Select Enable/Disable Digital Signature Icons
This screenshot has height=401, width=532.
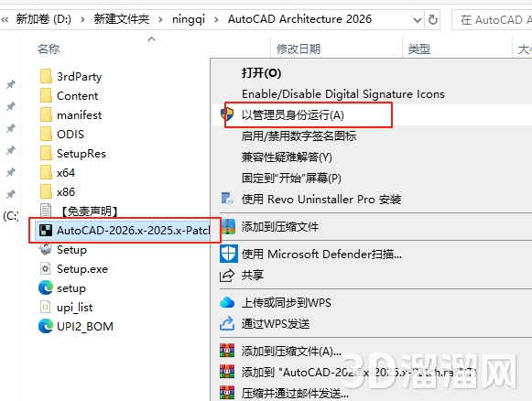pyautogui.click(x=343, y=94)
